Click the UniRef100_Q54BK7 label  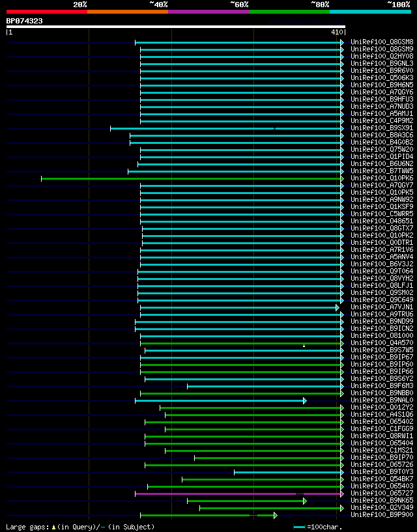(382, 479)
